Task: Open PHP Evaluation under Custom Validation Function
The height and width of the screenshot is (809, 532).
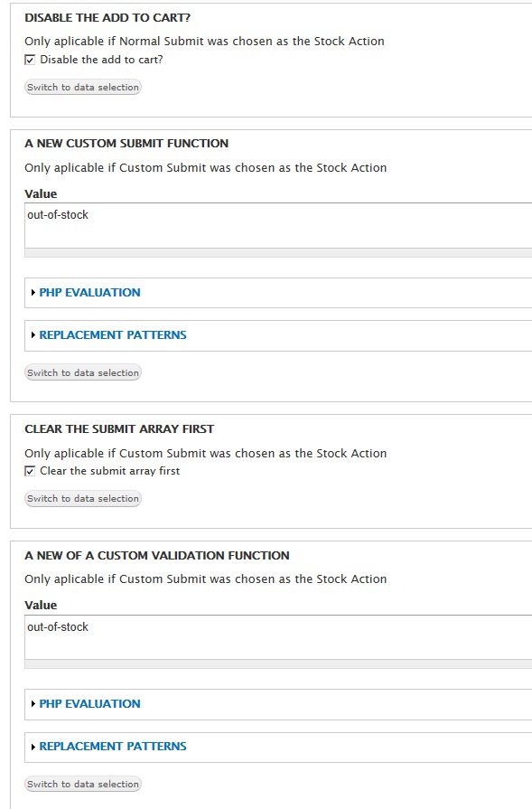Action: (89, 704)
